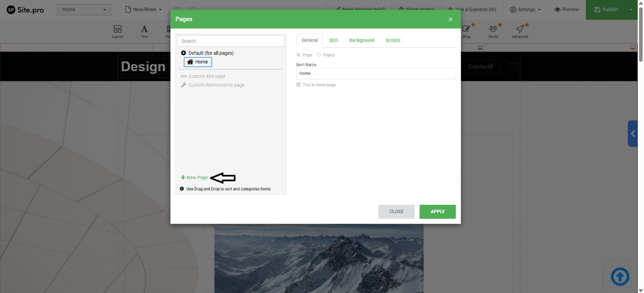
Task: Click the green Apply button
Action: pyautogui.click(x=437, y=212)
